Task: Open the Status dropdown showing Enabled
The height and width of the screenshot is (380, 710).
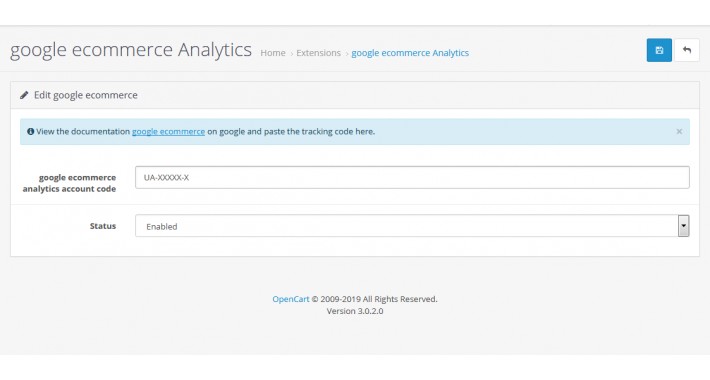Action: (412, 226)
